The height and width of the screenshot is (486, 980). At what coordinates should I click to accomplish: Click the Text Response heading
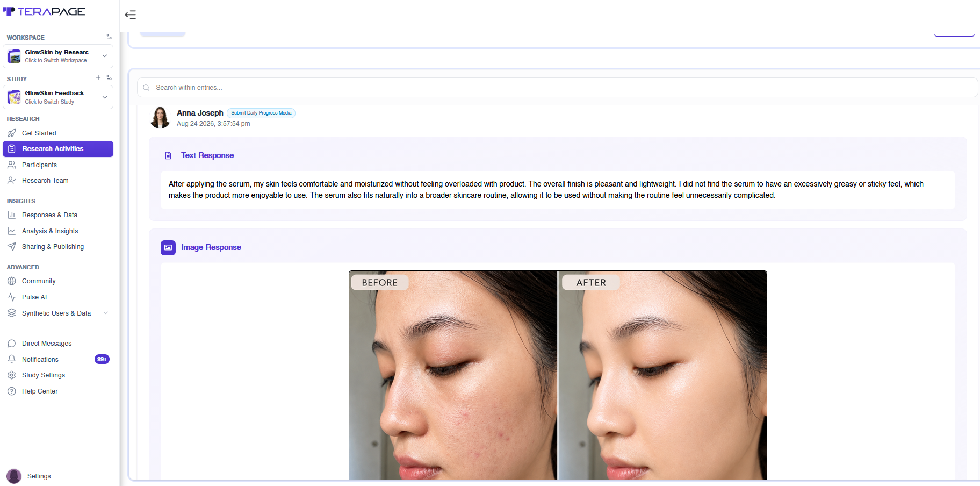207,155
